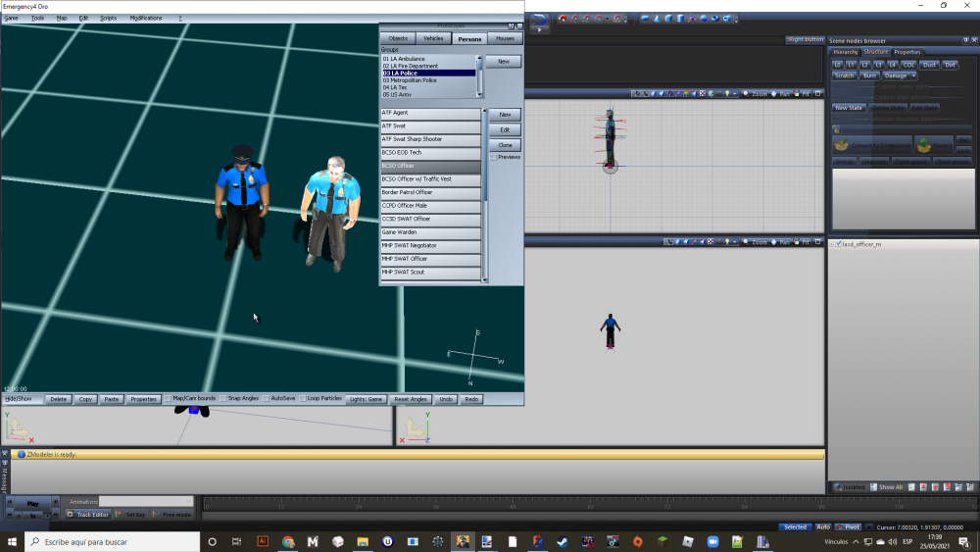Expand the lasd_officer_m tree node
The image size is (980, 552).
point(832,244)
